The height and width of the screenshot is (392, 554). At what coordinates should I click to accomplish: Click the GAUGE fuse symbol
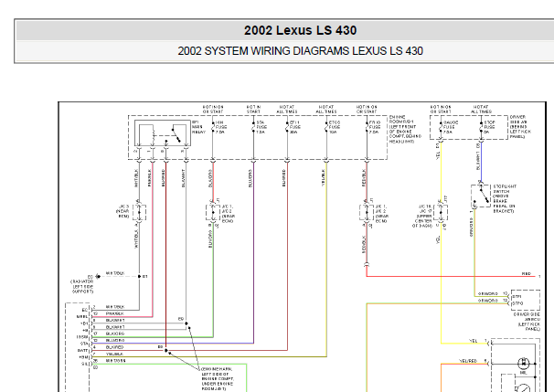tap(441, 127)
